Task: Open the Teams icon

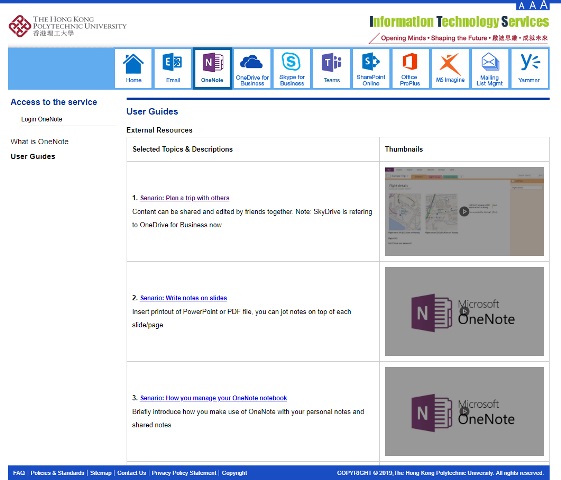Action: tap(332, 68)
